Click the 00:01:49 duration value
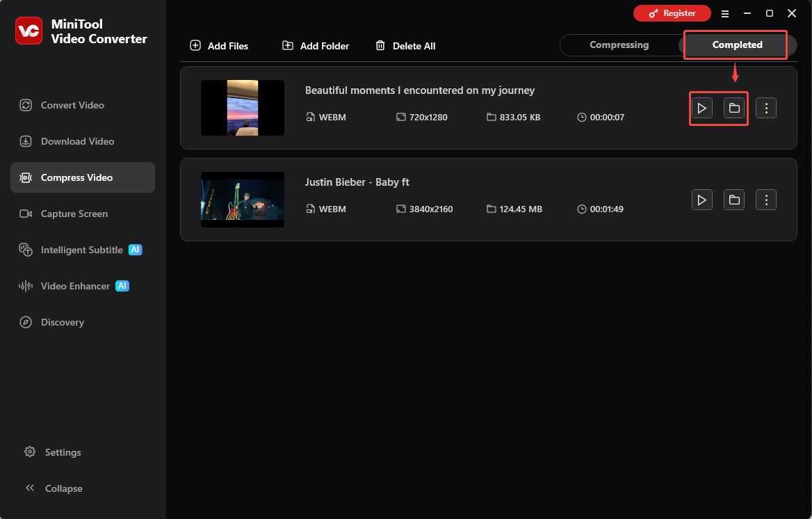This screenshot has width=812, height=519. [x=606, y=209]
